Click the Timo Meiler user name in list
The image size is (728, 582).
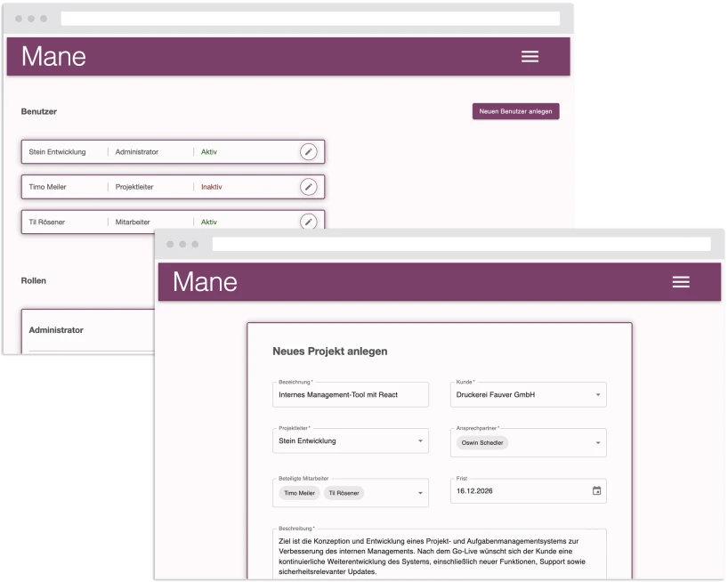pos(47,187)
